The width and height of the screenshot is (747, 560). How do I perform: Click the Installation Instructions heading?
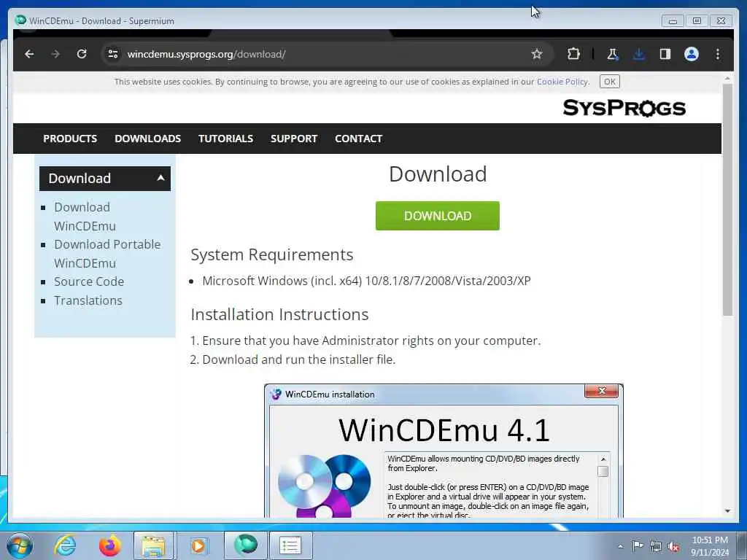coord(279,314)
